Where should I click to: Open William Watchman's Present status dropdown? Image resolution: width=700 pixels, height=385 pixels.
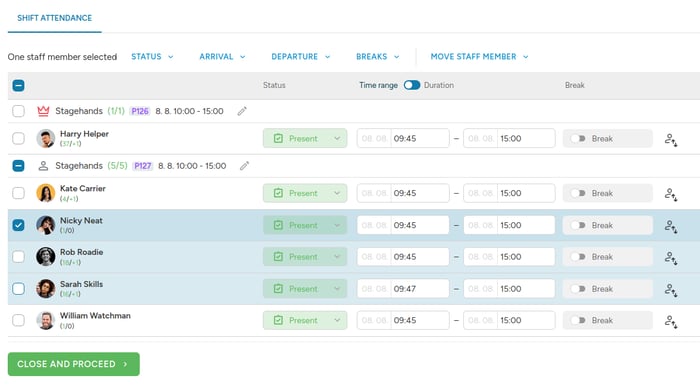coord(305,320)
